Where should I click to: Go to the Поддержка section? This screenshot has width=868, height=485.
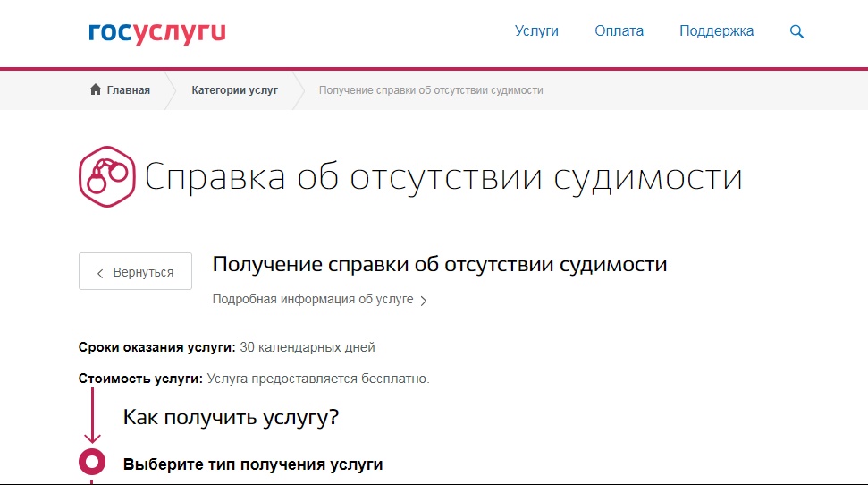(x=716, y=31)
